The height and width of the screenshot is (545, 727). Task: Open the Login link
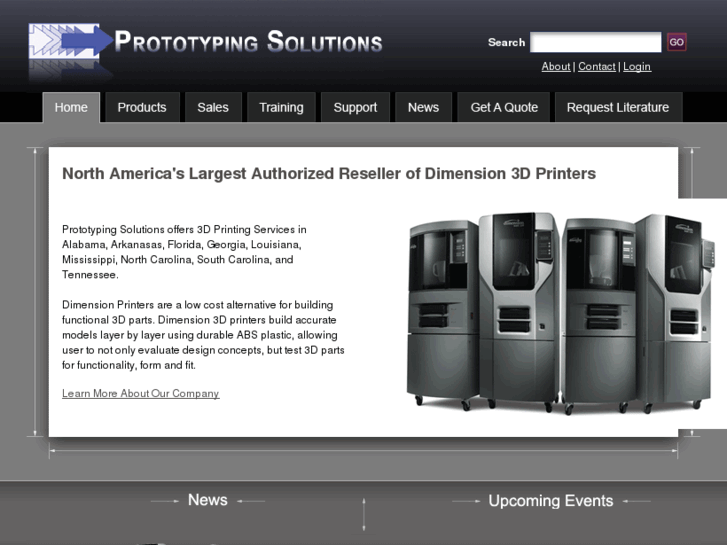(x=637, y=66)
